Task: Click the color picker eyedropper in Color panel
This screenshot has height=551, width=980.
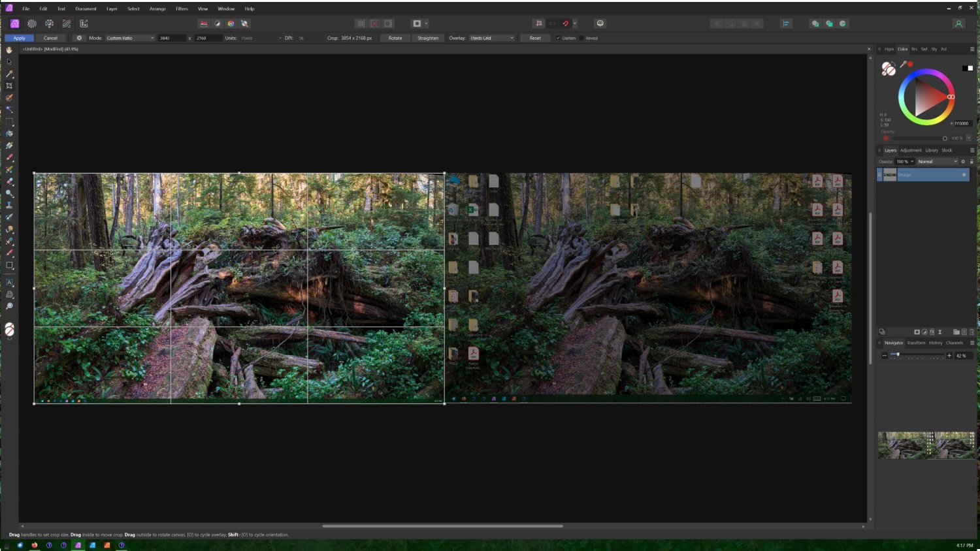Action: [903, 64]
